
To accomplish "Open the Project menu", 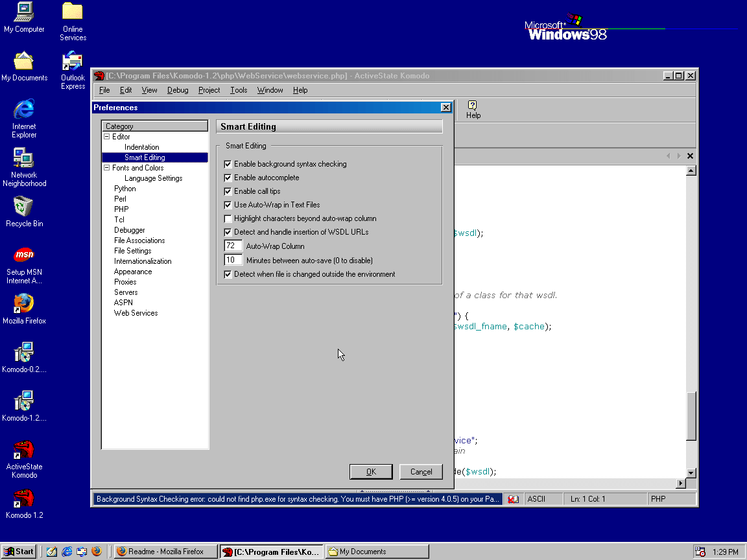I will coord(209,90).
